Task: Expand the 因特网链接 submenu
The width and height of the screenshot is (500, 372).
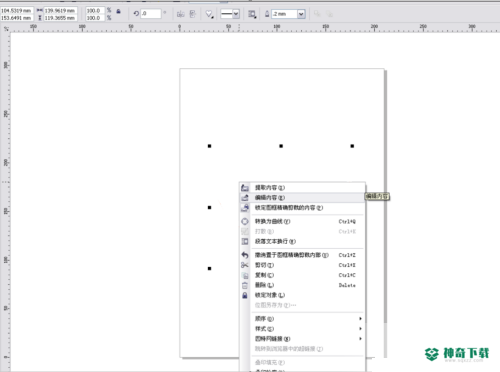Action: (x=302, y=339)
